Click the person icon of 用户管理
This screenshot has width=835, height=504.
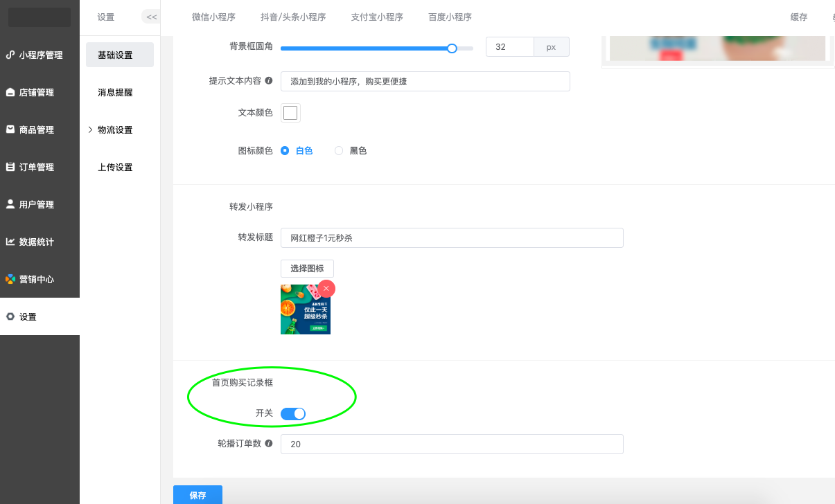coord(10,204)
